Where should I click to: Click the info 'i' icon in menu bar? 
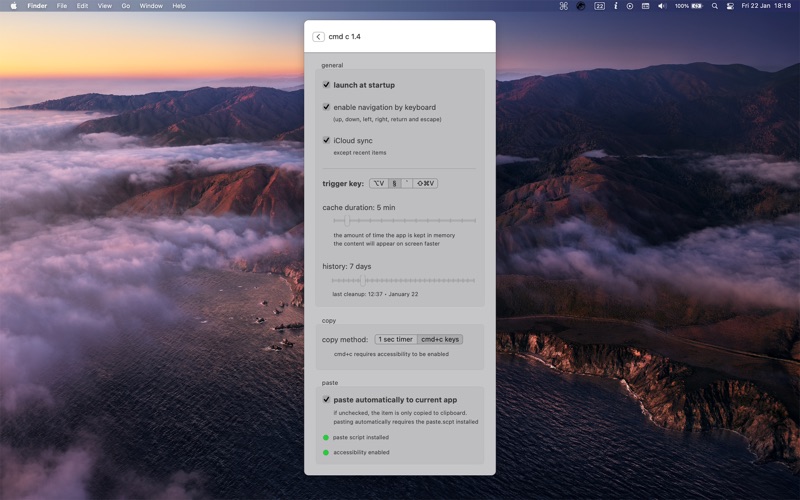click(615, 6)
